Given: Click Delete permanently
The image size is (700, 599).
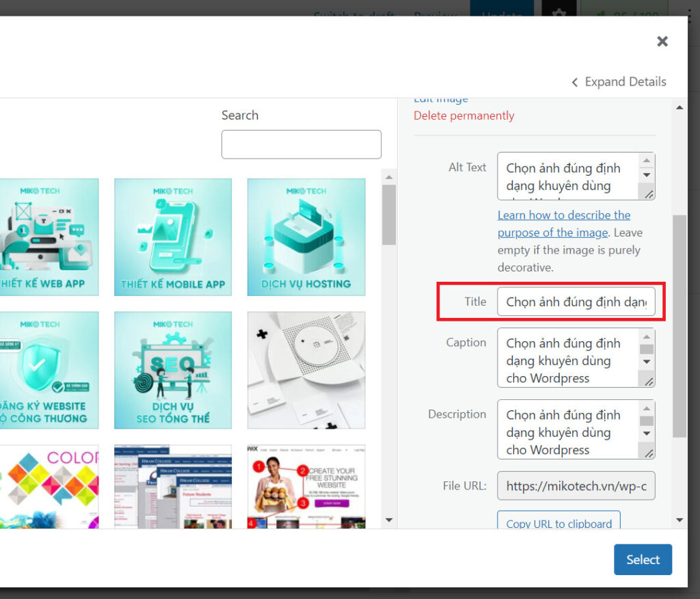Looking at the screenshot, I should pyautogui.click(x=463, y=116).
